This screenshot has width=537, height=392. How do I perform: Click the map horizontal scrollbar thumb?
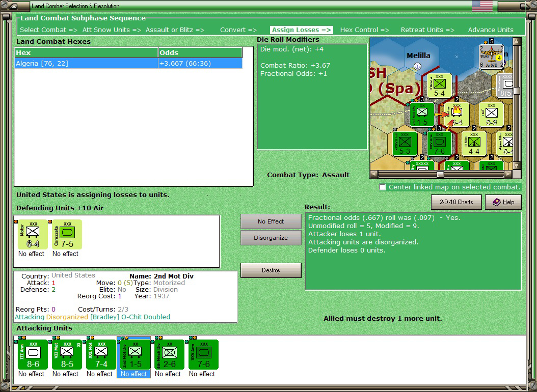440,175
